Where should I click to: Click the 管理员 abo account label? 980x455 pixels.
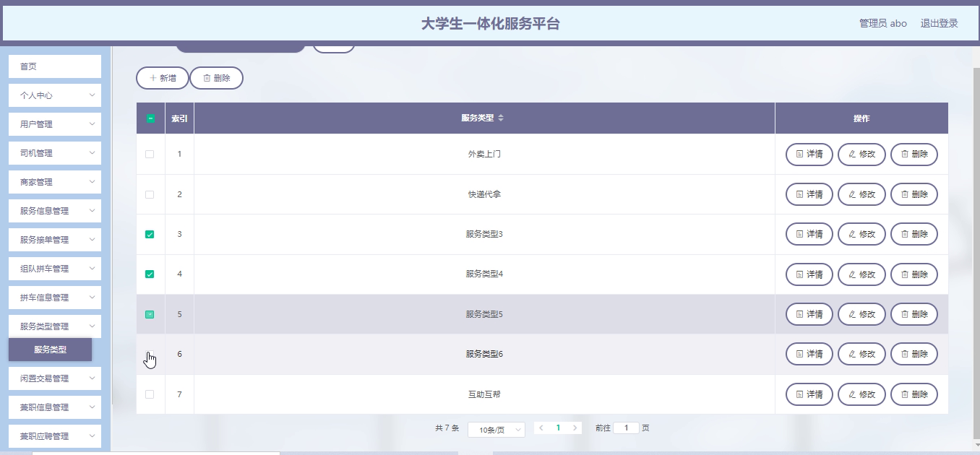882,23
